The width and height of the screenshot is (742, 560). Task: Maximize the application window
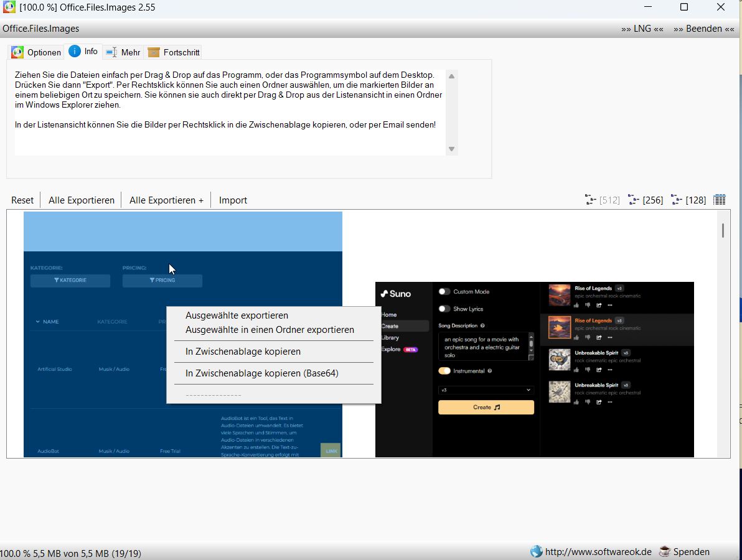[x=683, y=7]
